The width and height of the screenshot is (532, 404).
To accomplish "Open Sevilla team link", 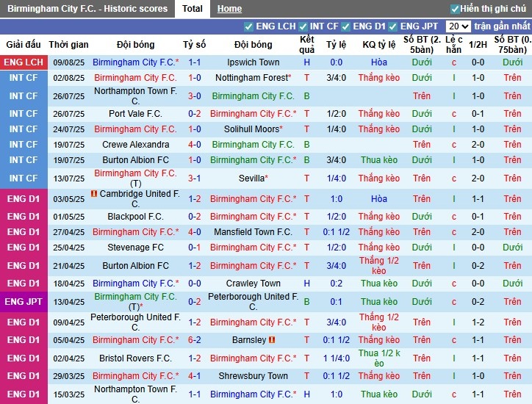I will 251,178.
